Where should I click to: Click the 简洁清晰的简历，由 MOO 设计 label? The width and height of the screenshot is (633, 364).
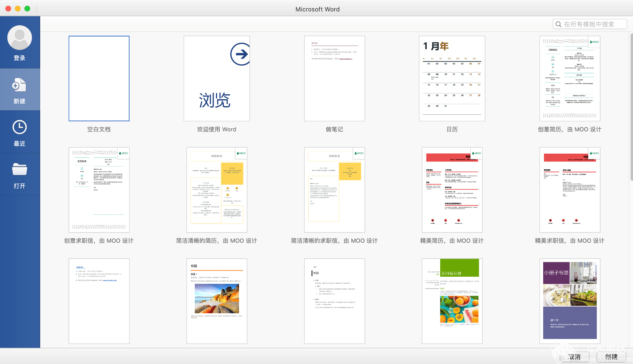point(217,241)
